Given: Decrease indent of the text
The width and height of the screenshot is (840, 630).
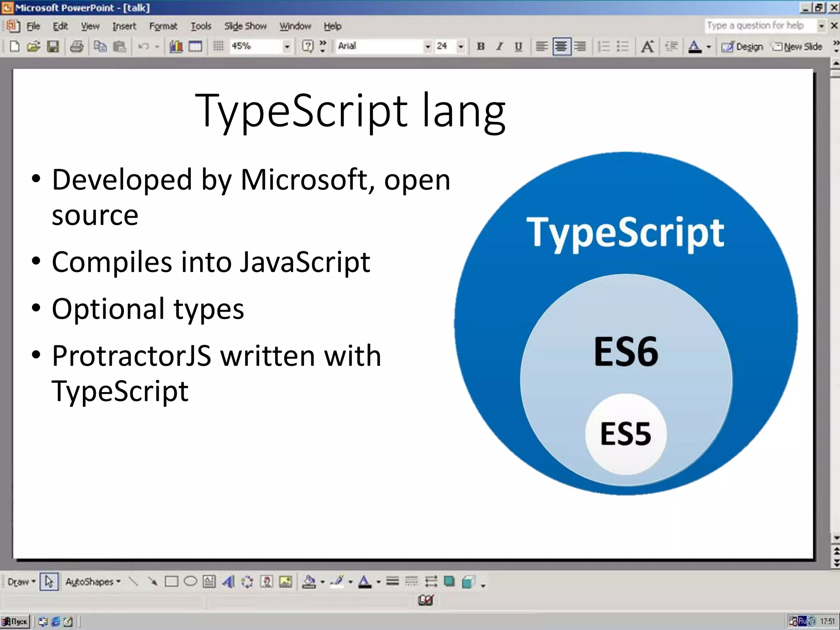Looking at the screenshot, I should (x=671, y=46).
